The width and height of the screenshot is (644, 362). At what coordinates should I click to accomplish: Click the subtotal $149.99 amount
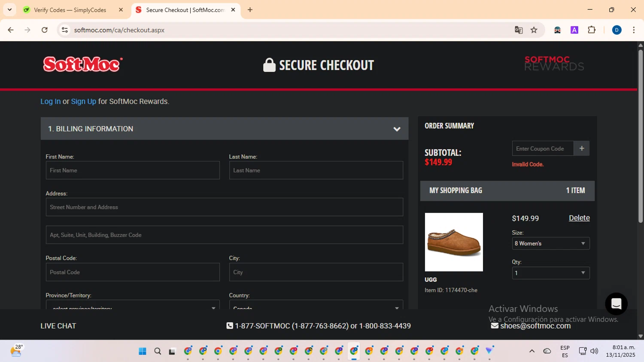pyautogui.click(x=438, y=162)
